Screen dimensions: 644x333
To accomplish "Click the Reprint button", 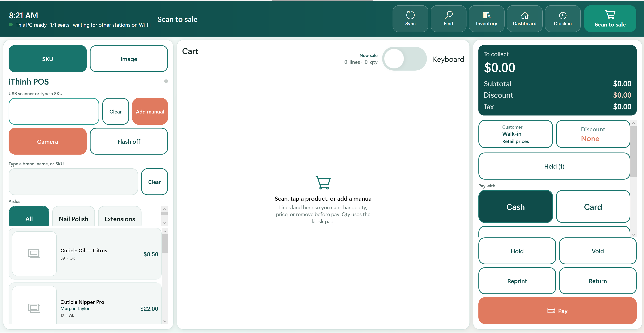I will pos(517,281).
